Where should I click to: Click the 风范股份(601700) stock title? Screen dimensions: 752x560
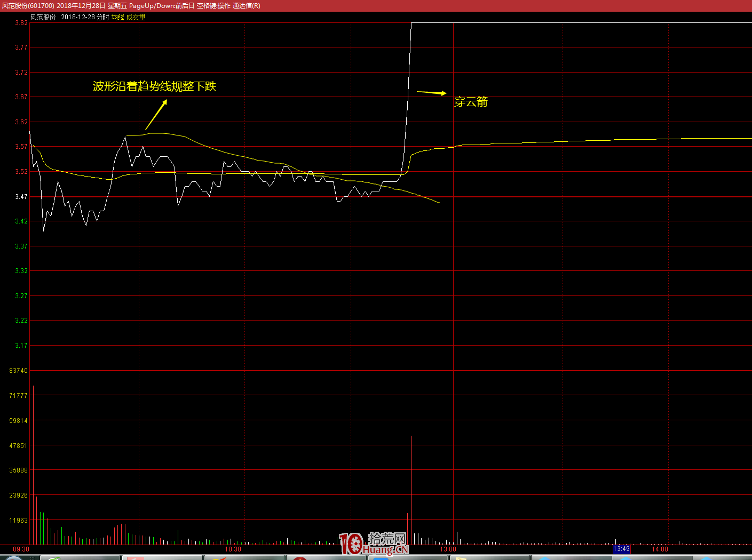point(28,5)
